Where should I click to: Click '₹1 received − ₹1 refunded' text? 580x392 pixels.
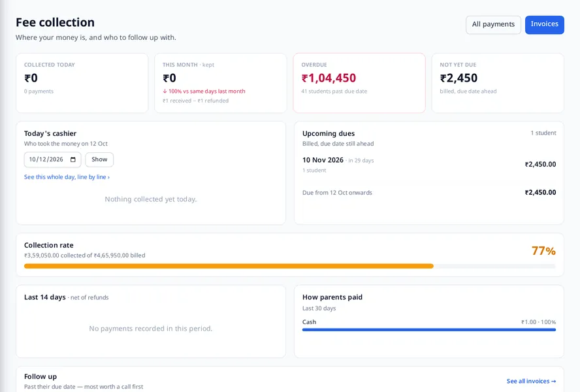point(196,101)
